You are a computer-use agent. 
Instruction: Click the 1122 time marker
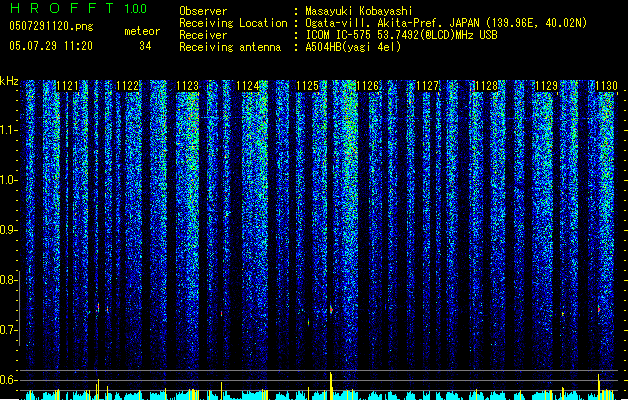[128, 86]
